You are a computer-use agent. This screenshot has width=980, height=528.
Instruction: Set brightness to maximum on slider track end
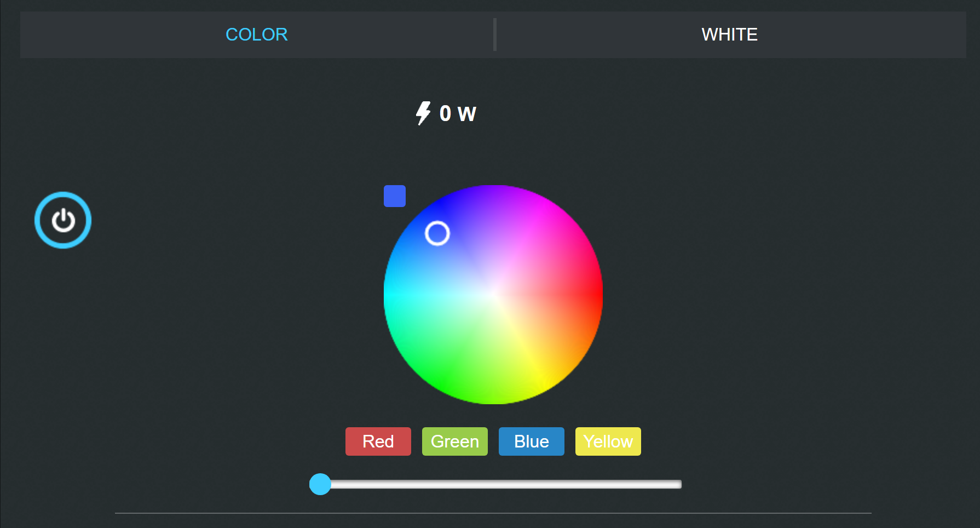(679, 484)
